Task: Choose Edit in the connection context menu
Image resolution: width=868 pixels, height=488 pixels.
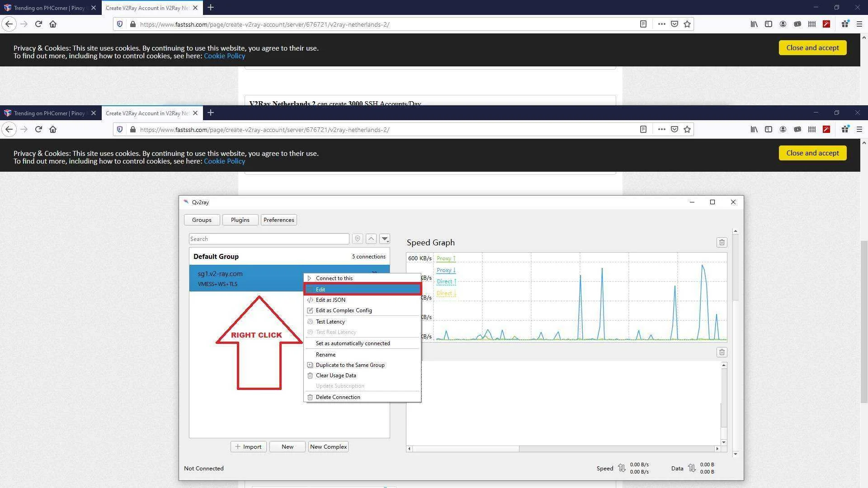Action: tap(363, 289)
